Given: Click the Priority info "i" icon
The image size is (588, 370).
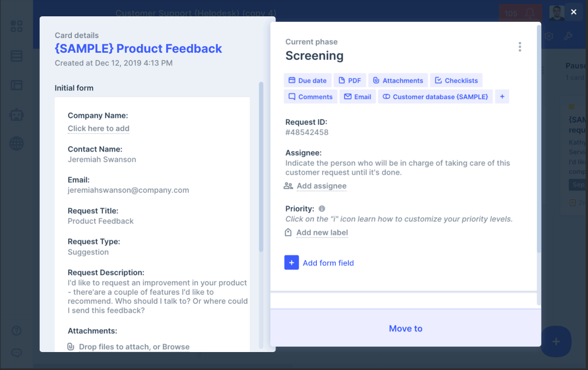Looking at the screenshot, I should point(322,208).
